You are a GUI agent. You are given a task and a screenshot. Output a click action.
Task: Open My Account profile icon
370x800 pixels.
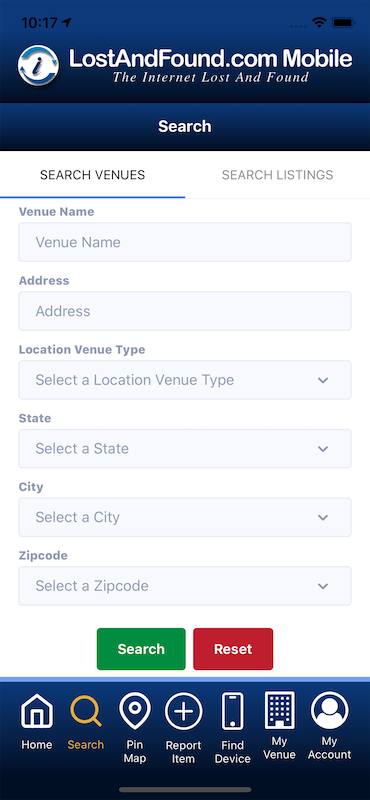click(x=330, y=710)
